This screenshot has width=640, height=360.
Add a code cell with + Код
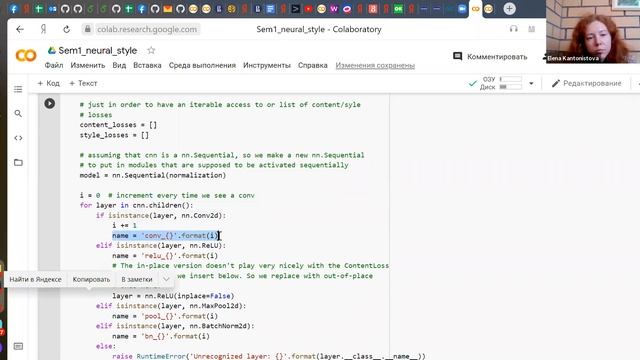48,83
